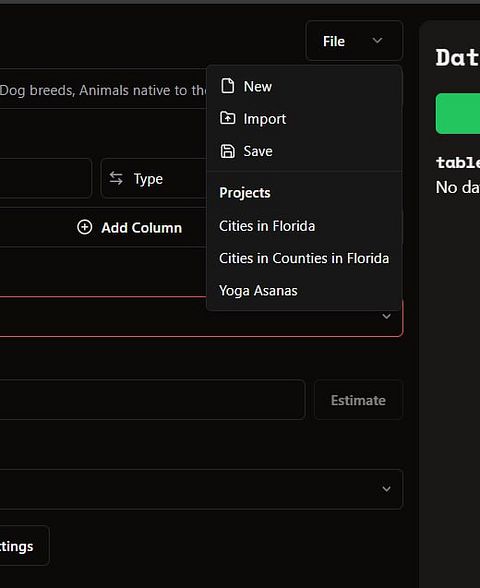Open the File dropdown menu
The image size is (480, 588).
354,40
